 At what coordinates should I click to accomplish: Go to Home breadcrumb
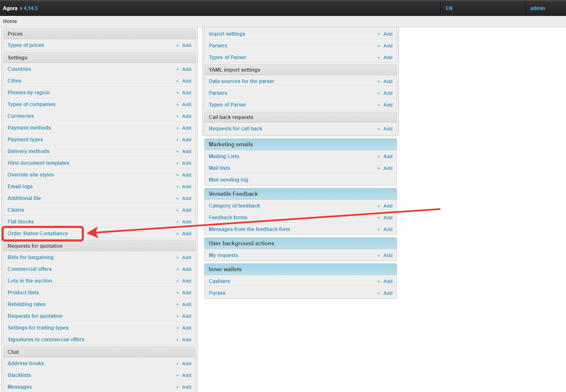coord(10,21)
